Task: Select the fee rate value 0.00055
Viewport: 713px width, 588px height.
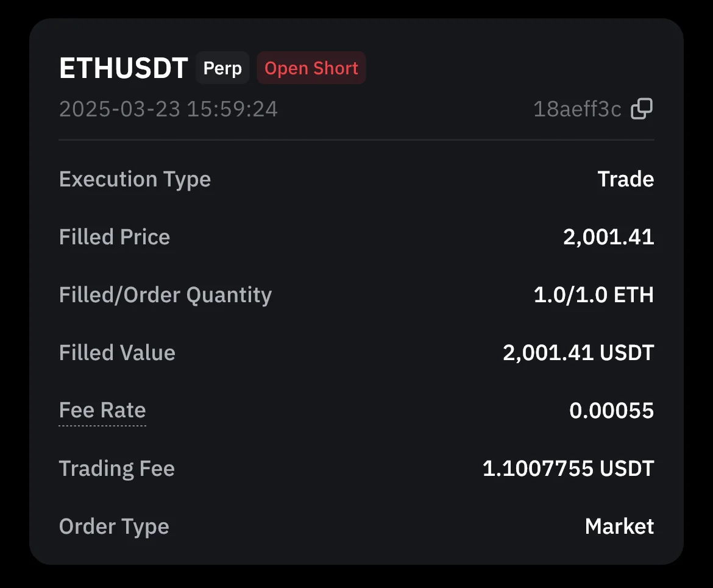Action: [611, 411]
